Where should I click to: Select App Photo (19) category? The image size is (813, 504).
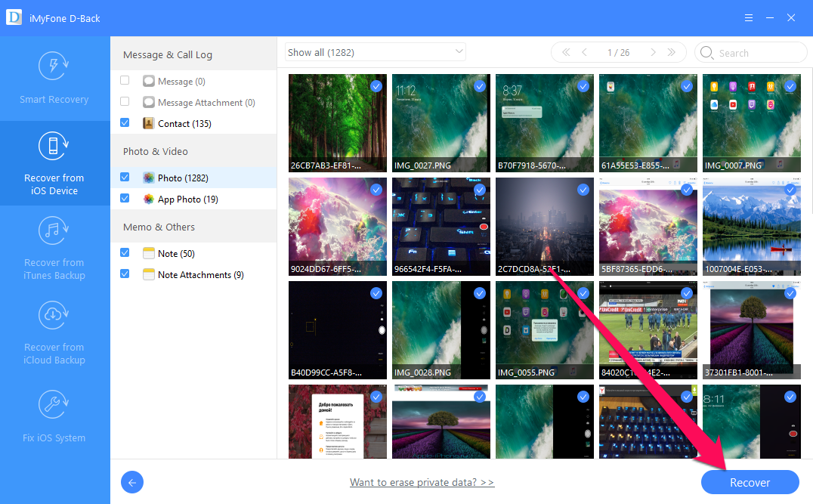pos(187,199)
